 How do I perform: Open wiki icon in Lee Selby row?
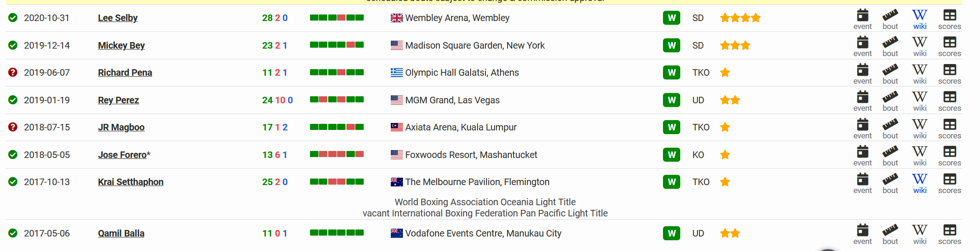coord(920,20)
